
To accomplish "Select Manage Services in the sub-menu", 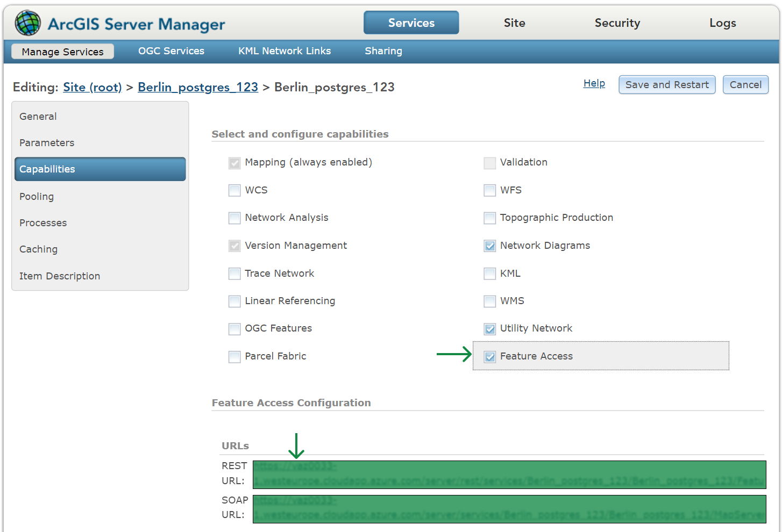I will (62, 52).
